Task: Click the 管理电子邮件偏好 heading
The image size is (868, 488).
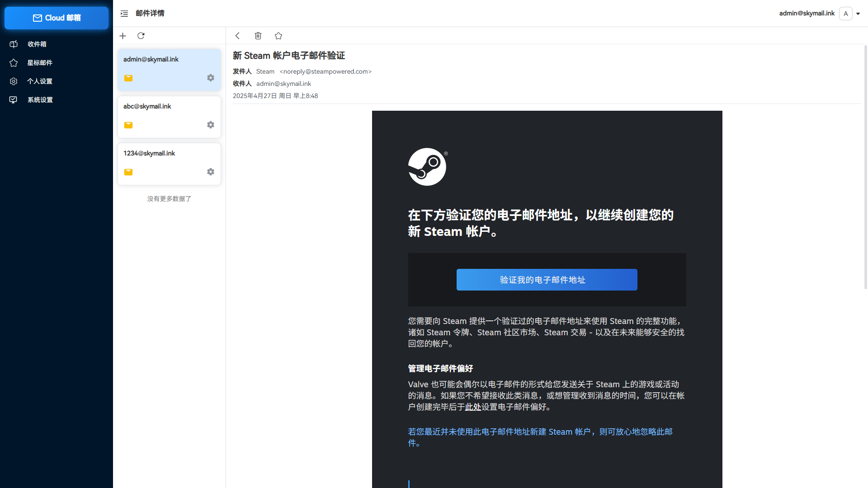Action: coord(440,369)
